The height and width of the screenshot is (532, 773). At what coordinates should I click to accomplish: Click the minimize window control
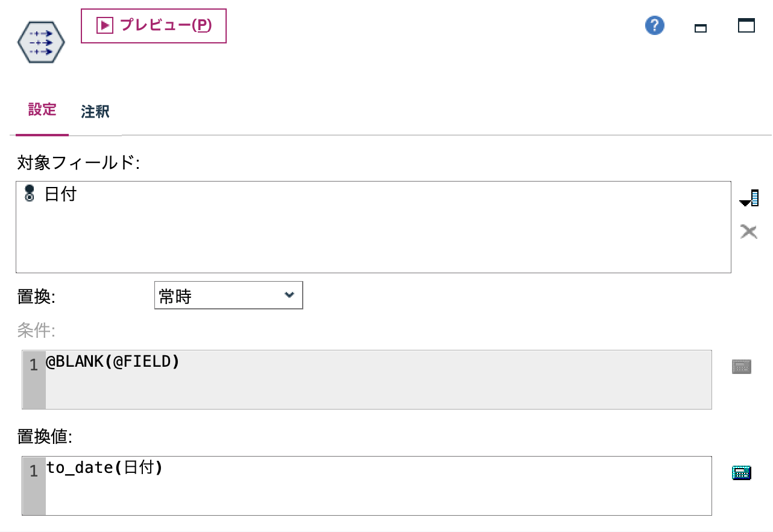[700, 27]
